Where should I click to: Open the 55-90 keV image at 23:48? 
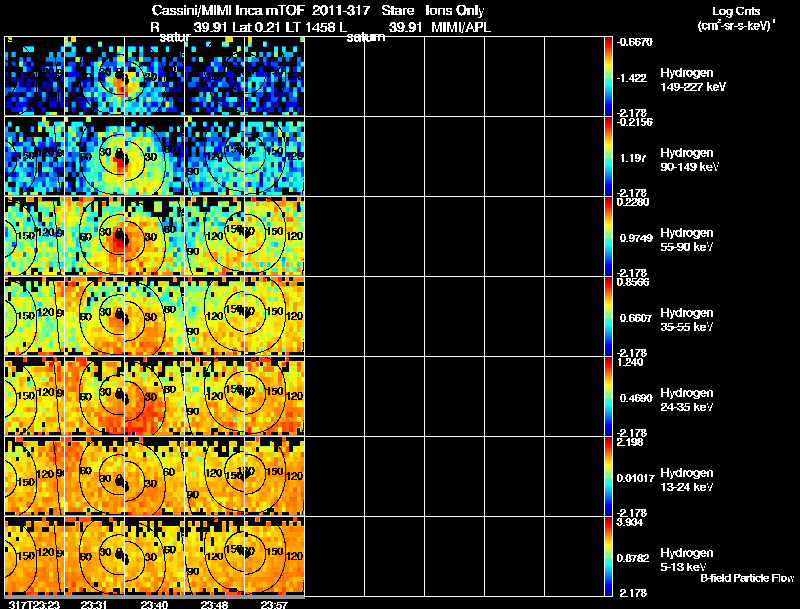[x=214, y=236]
